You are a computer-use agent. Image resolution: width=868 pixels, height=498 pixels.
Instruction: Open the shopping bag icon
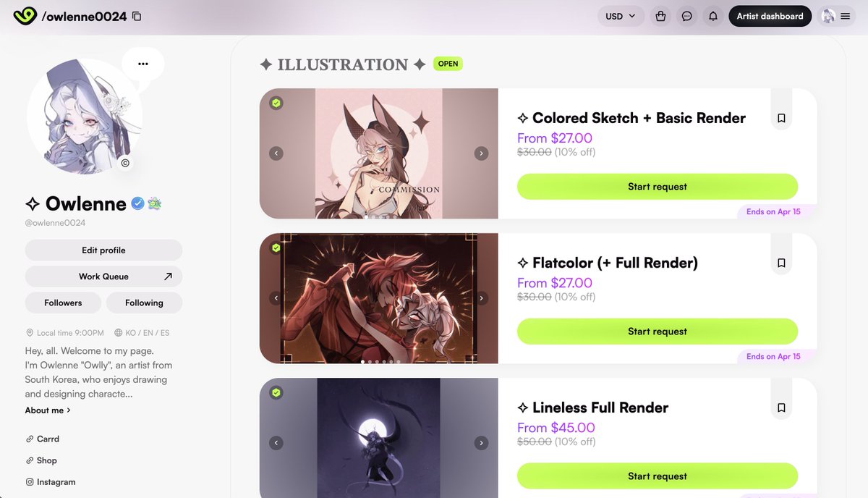(660, 16)
